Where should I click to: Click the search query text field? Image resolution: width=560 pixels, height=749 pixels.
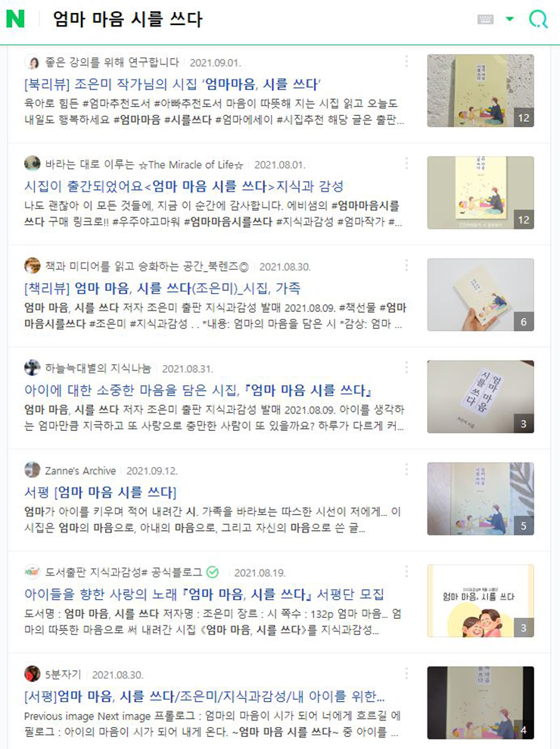[258, 19]
